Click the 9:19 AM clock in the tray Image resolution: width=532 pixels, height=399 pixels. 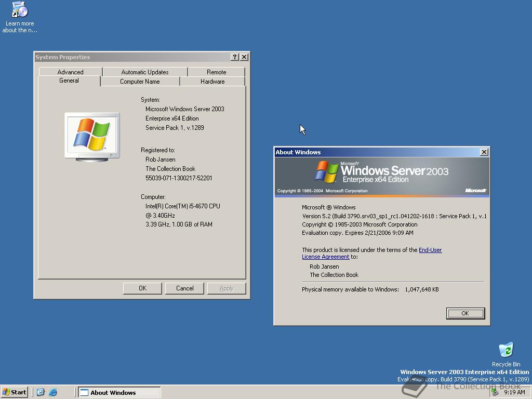click(x=514, y=392)
